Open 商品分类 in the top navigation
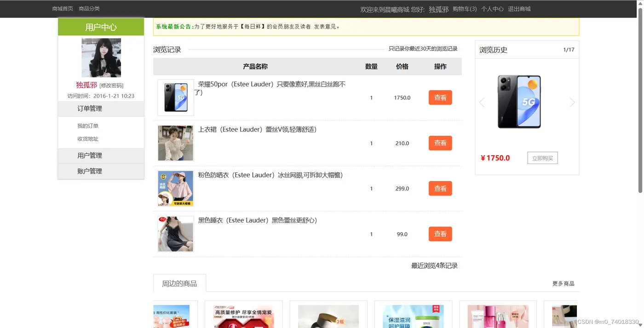This screenshot has height=328, width=644. (89, 9)
